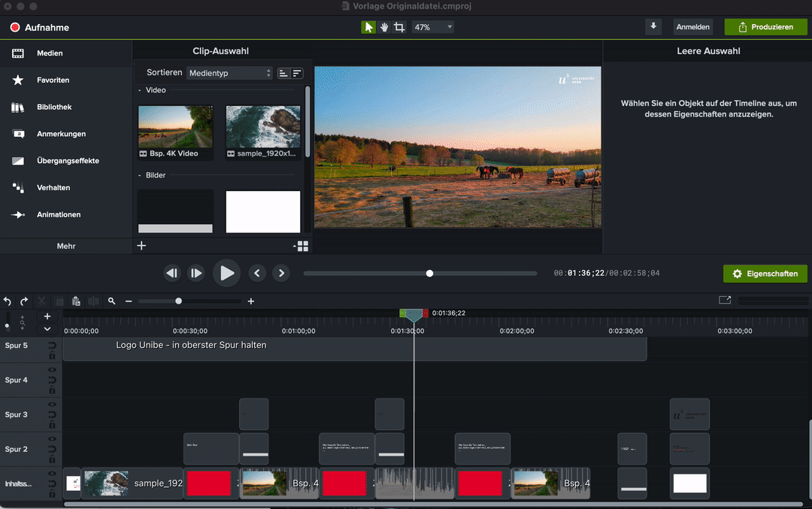This screenshot has height=509, width=812.
Task: Click the undo arrow in timeline toolbar
Action: 8,301
